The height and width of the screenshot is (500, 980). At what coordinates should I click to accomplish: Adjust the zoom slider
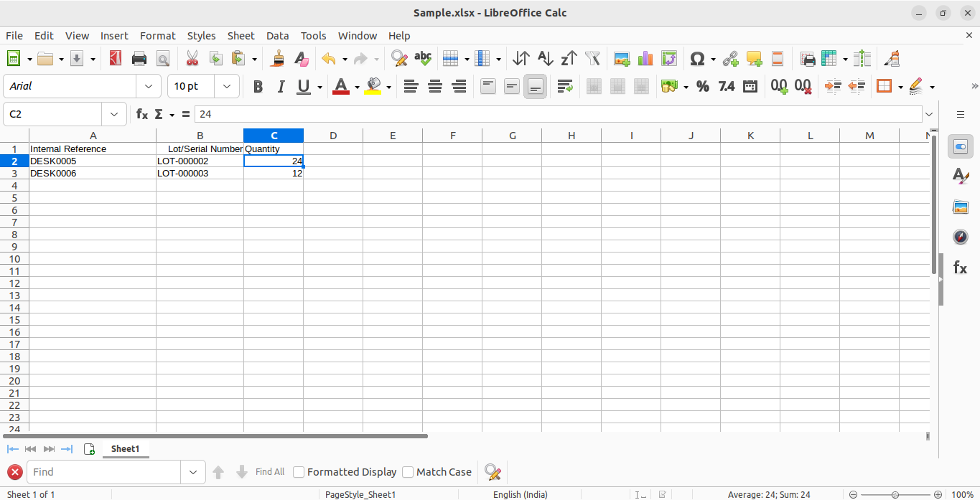point(895,494)
